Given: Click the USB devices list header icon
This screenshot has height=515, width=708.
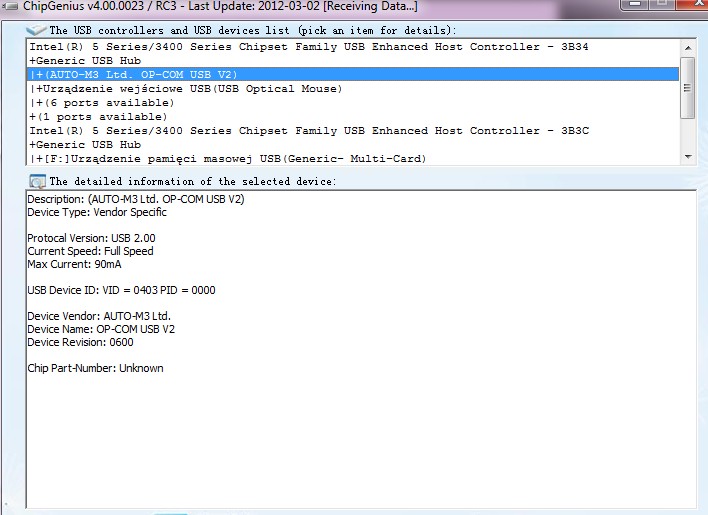Looking at the screenshot, I should [x=36, y=30].
